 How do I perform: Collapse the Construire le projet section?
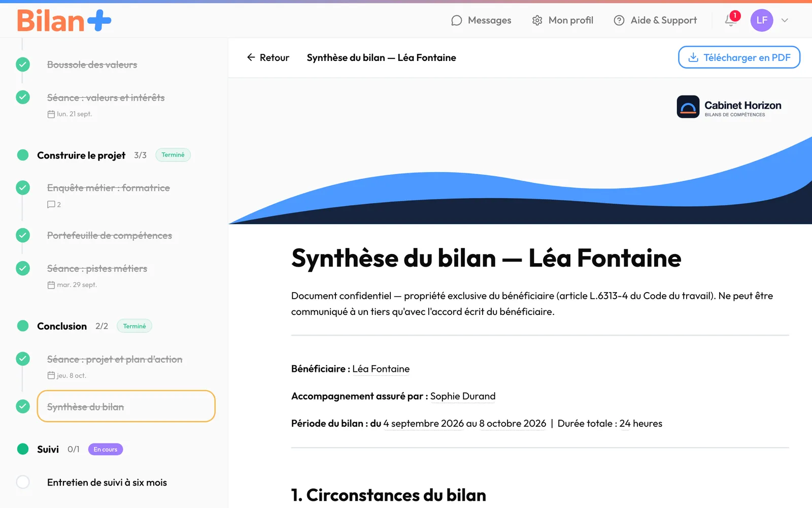pyautogui.click(x=81, y=155)
